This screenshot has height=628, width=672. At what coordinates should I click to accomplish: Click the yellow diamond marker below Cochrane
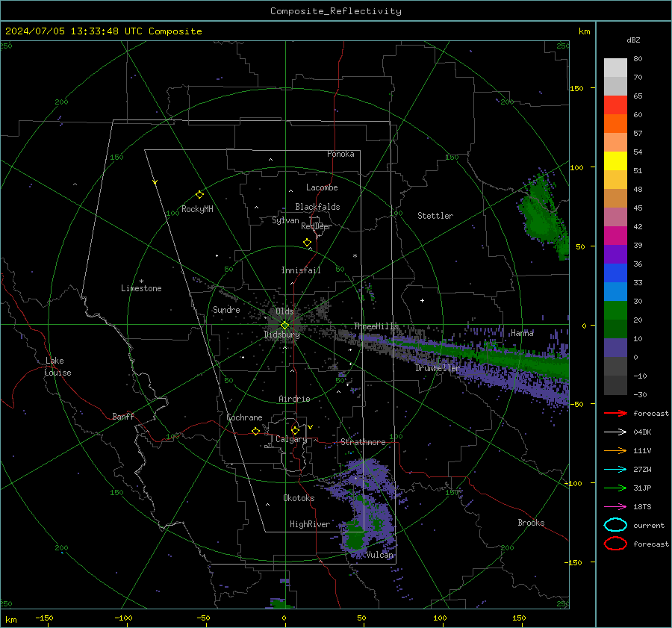coord(255,432)
